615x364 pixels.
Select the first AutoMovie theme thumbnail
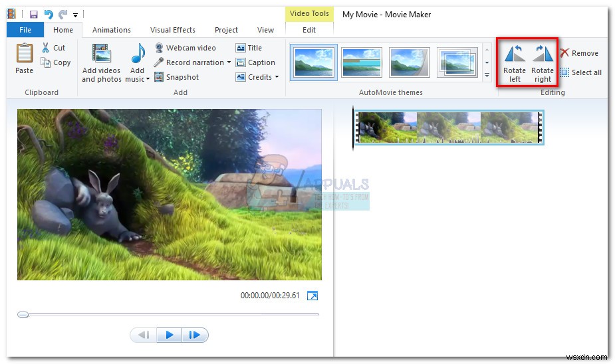pos(314,62)
